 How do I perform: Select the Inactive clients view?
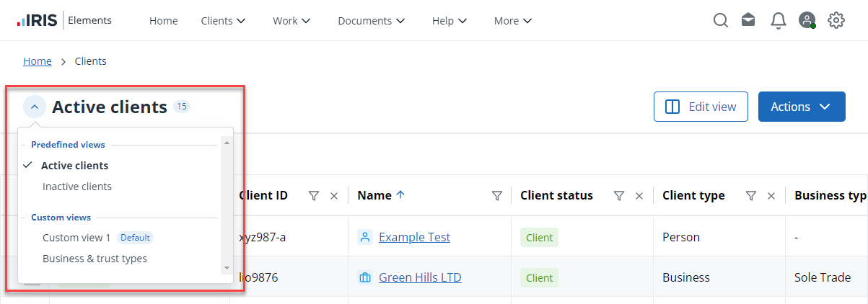77,187
